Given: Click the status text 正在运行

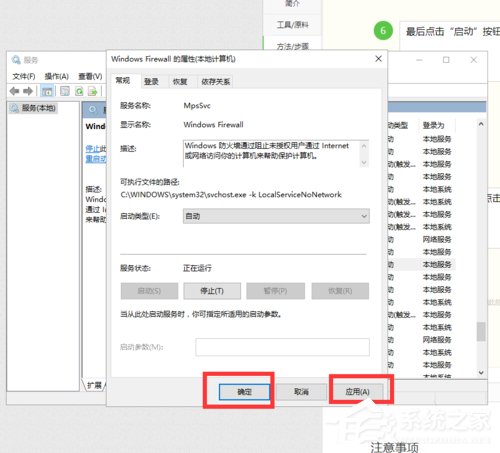Looking at the screenshot, I should (x=197, y=268).
